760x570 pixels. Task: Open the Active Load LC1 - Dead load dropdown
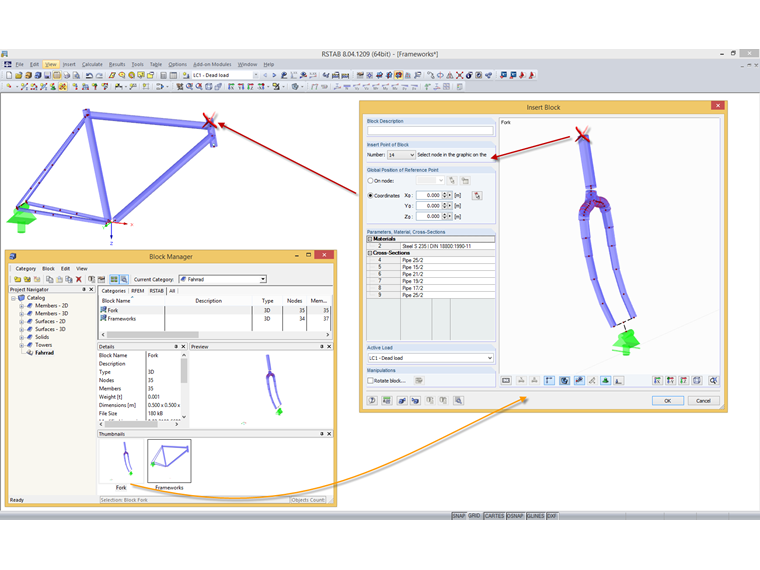pyautogui.click(x=430, y=358)
